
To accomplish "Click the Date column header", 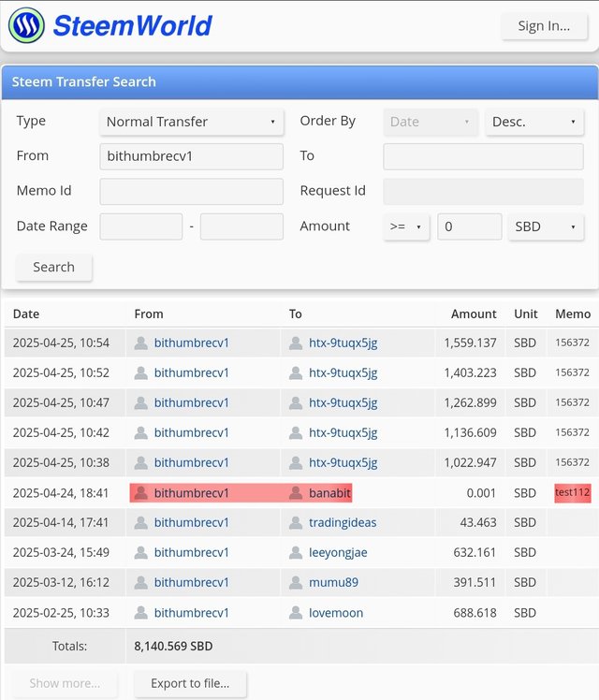I will click(x=26, y=314).
